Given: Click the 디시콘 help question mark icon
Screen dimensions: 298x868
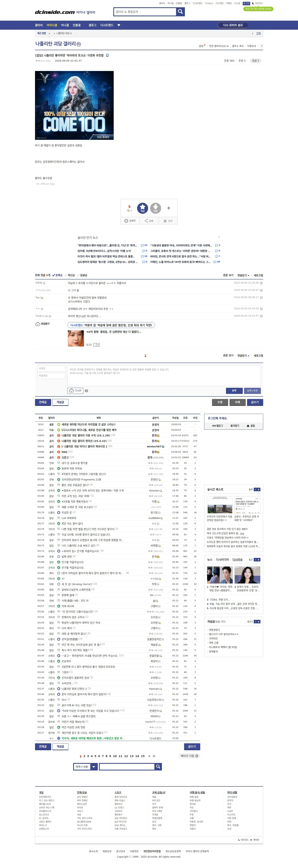Looking at the screenshot, I should (86, 391).
